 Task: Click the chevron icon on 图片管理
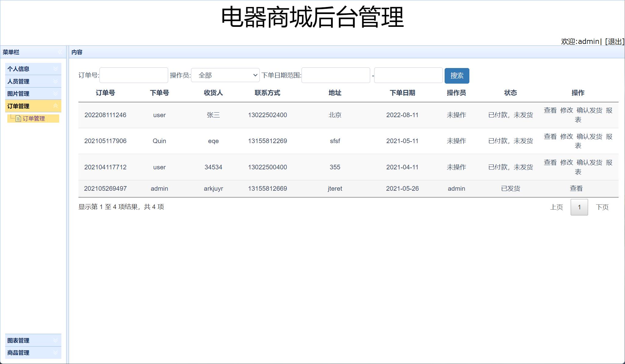pos(56,94)
